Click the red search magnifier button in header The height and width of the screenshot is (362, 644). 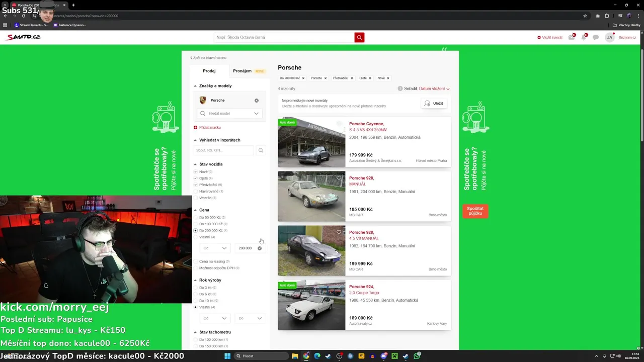tap(359, 37)
